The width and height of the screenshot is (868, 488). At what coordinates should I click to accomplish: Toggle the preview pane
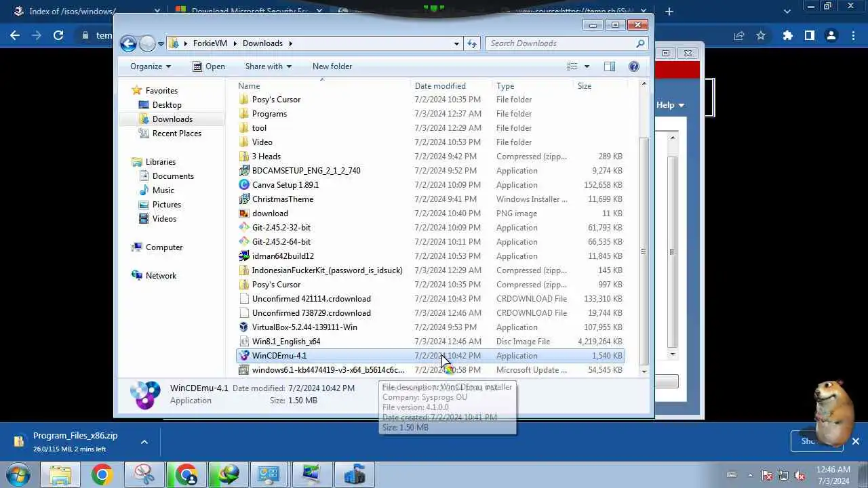(x=610, y=66)
